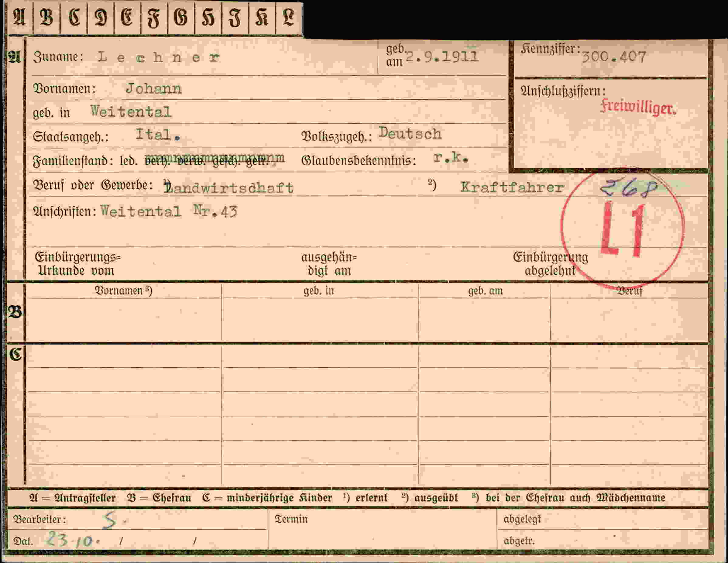This screenshot has width=728, height=563.
Task: Select the index tab letter B
Action: pos(47,17)
